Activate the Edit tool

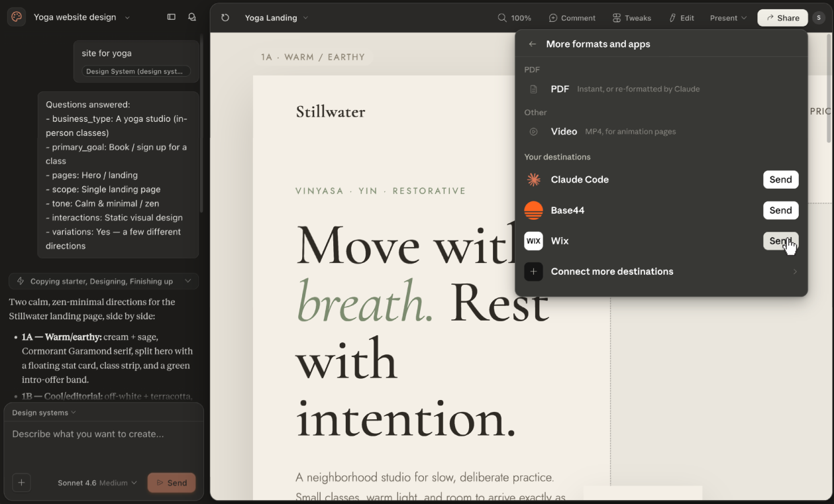coord(682,18)
